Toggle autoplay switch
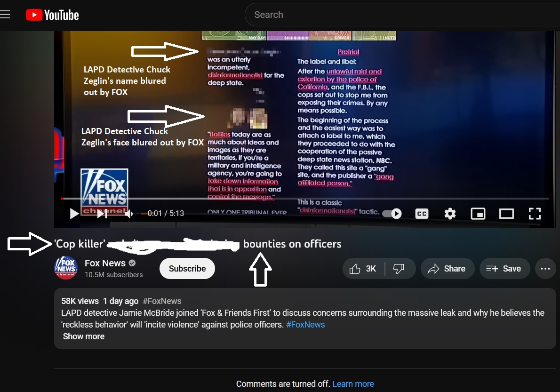The height and width of the screenshot is (392, 560). tap(392, 214)
